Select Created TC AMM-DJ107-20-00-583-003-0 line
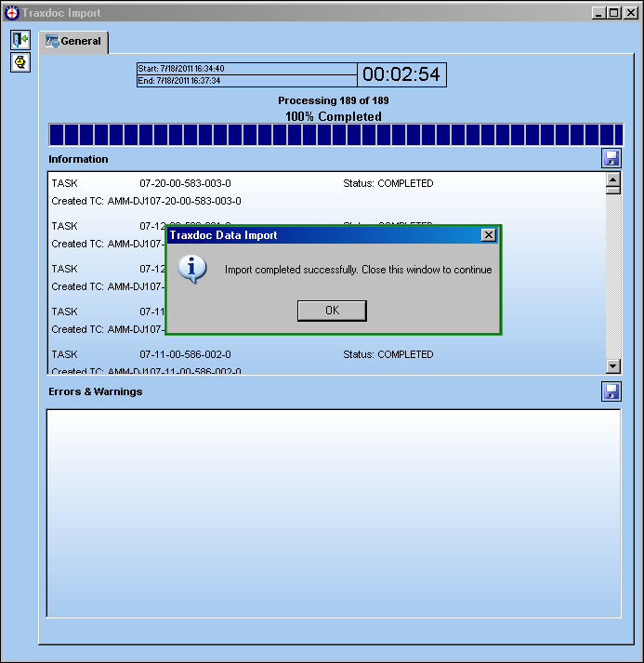The image size is (644, 663). click(x=146, y=201)
